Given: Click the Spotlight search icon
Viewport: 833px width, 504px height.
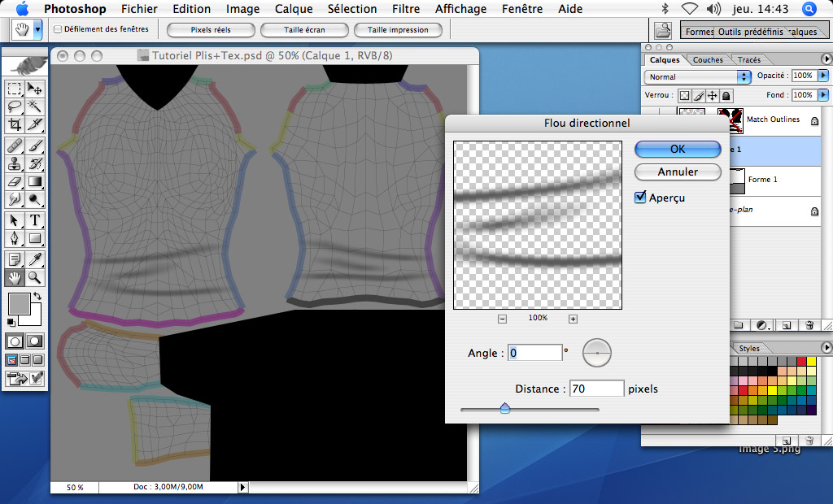Looking at the screenshot, I should [x=809, y=8].
